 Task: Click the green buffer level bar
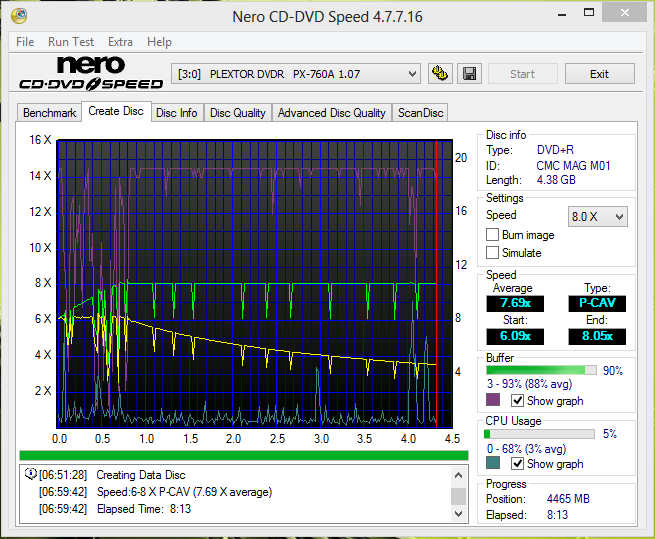[541, 370]
